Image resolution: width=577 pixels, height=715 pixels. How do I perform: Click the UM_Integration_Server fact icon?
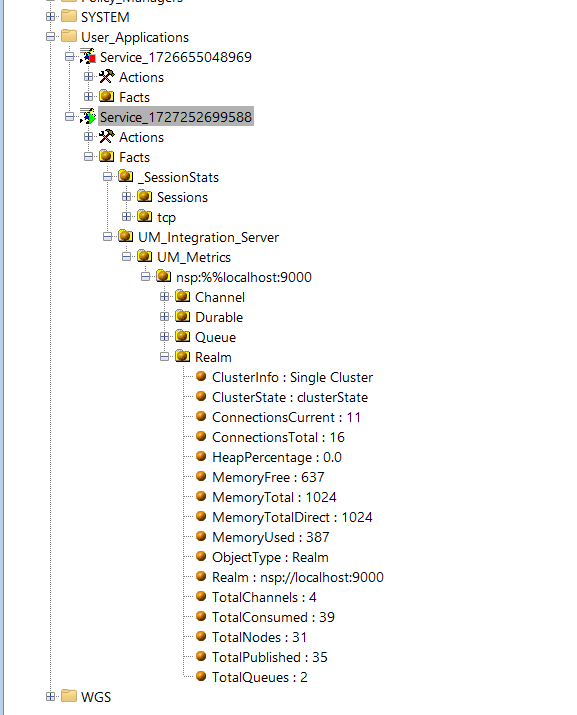(126, 236)
